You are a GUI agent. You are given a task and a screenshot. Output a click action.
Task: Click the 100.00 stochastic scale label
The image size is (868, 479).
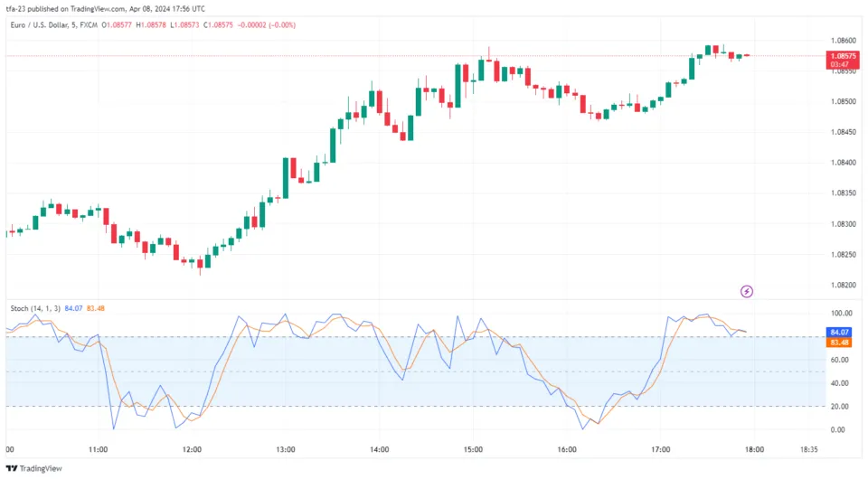[840, 314]
